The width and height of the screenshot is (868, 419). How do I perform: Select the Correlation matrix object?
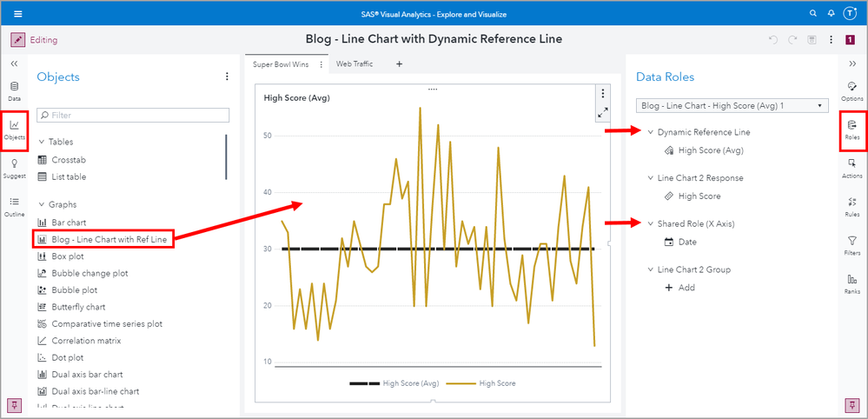(x=78, y=341)
